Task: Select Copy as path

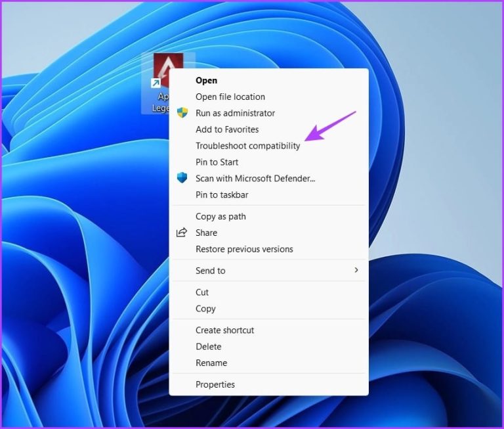Action: 220,216
